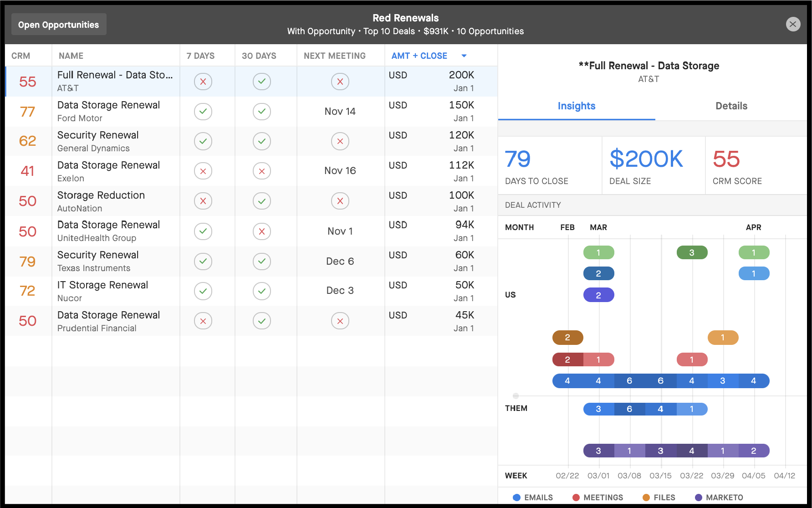Select Data Storage Renewal Ford Motor row
812x508 pixels.
coord(251,112)
